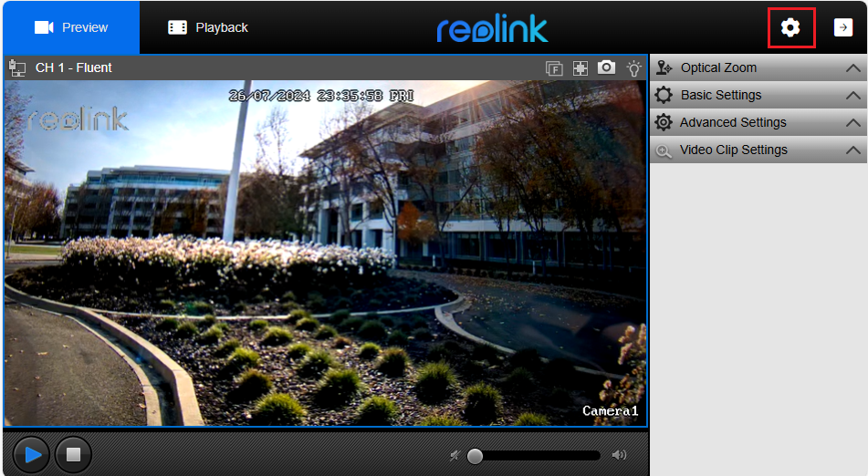Click the full screen expand icon

tap(580, 67)
